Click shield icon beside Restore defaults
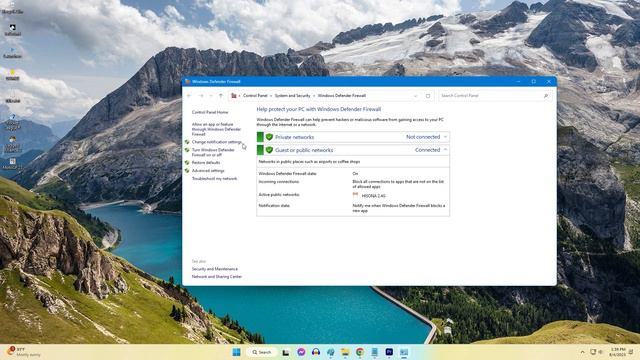Viewport: 640px width, 360px height. point(187,162)
